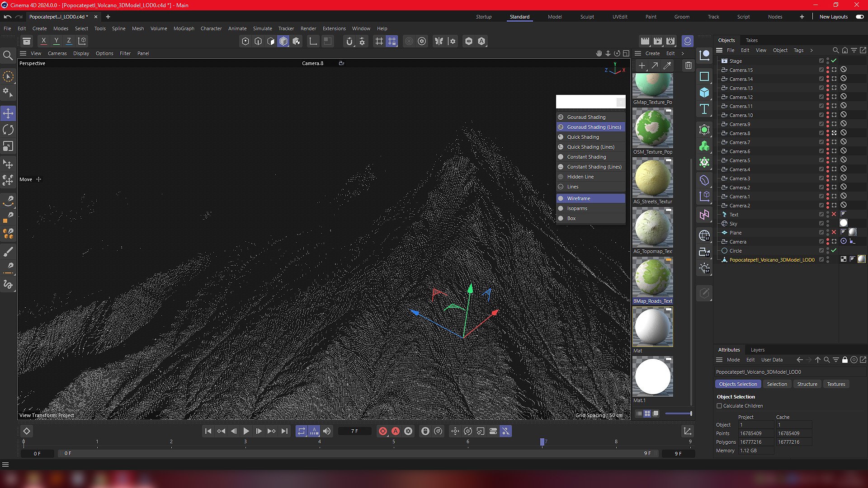Click the Objects Selection button
This screenshot has height=488, width=868.
click(738, 384)
